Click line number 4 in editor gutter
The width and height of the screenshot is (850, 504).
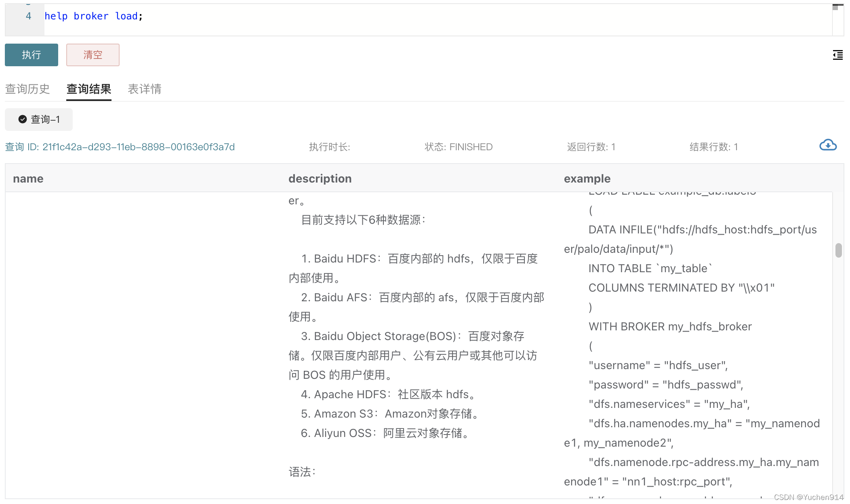28,16
